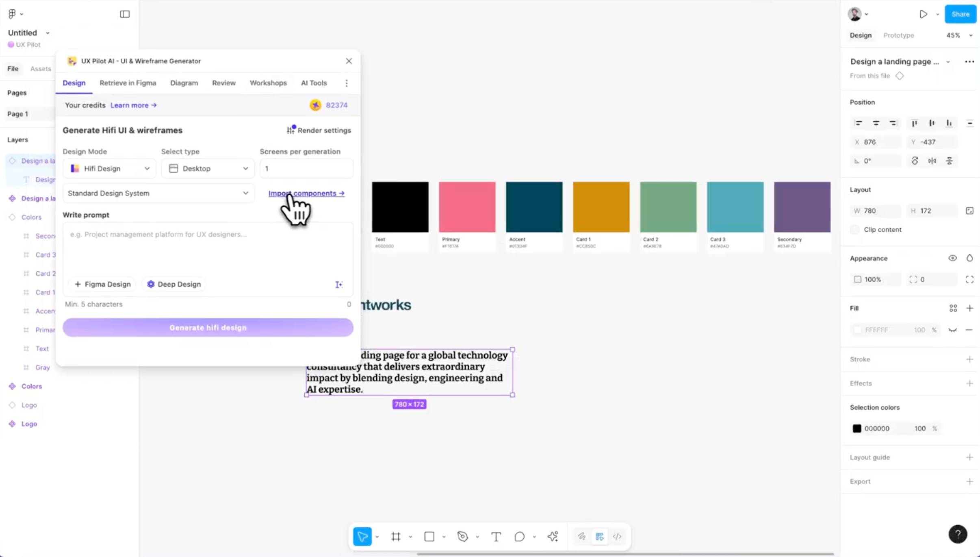Open fill styles four-dot icon
980x557 pixels.
953,309
